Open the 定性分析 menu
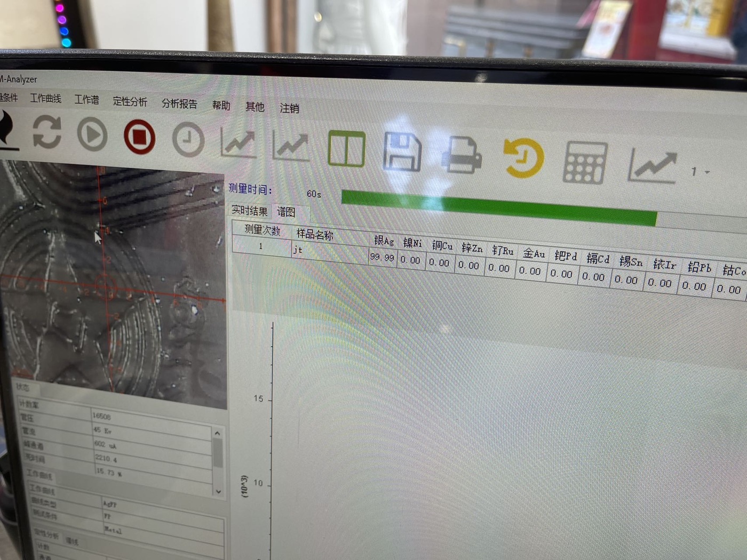 tap(130, 101)
